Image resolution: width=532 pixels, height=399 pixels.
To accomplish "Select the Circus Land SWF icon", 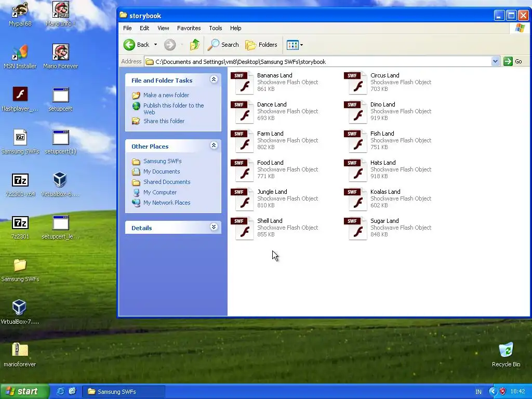I will tap(356, 83).
